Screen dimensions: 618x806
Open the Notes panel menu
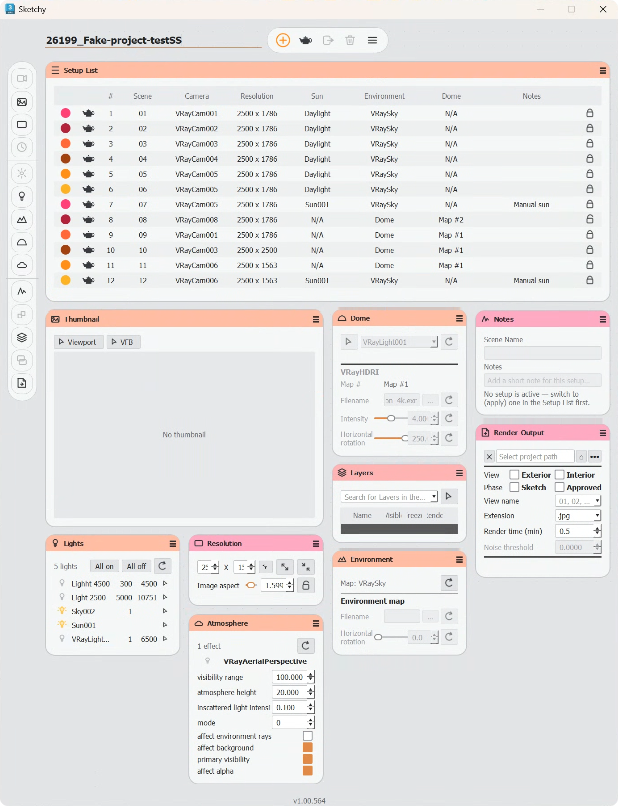603,319
